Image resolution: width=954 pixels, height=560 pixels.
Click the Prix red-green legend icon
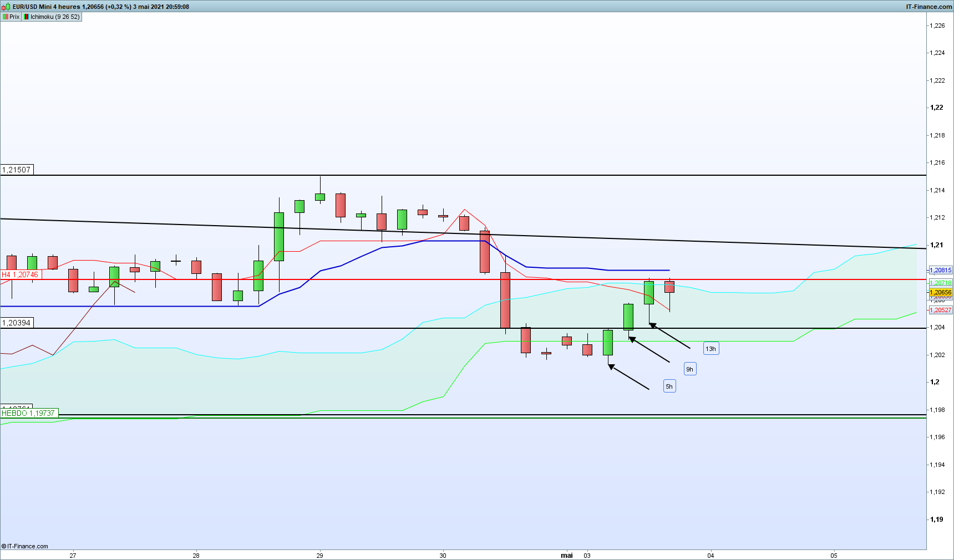6,17
